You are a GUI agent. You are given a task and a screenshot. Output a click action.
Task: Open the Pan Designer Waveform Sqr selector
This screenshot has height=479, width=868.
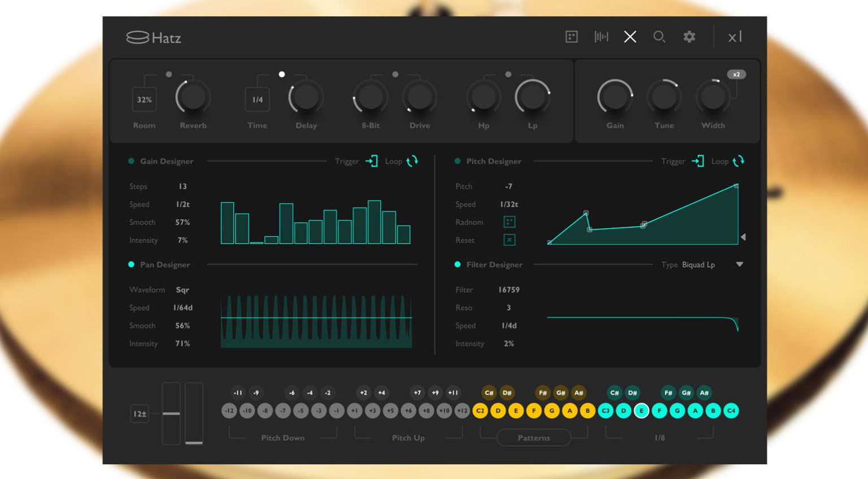point(183,290)
